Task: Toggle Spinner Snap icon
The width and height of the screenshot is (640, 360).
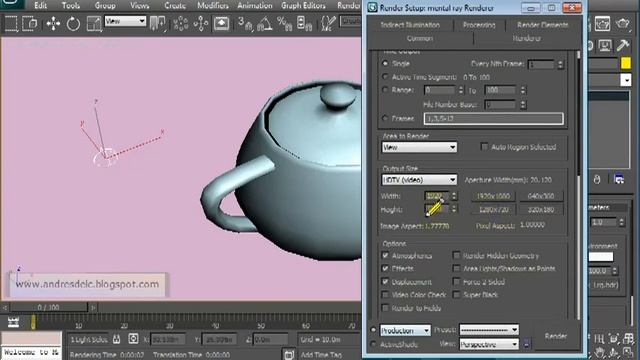Action: click(304, 24)
